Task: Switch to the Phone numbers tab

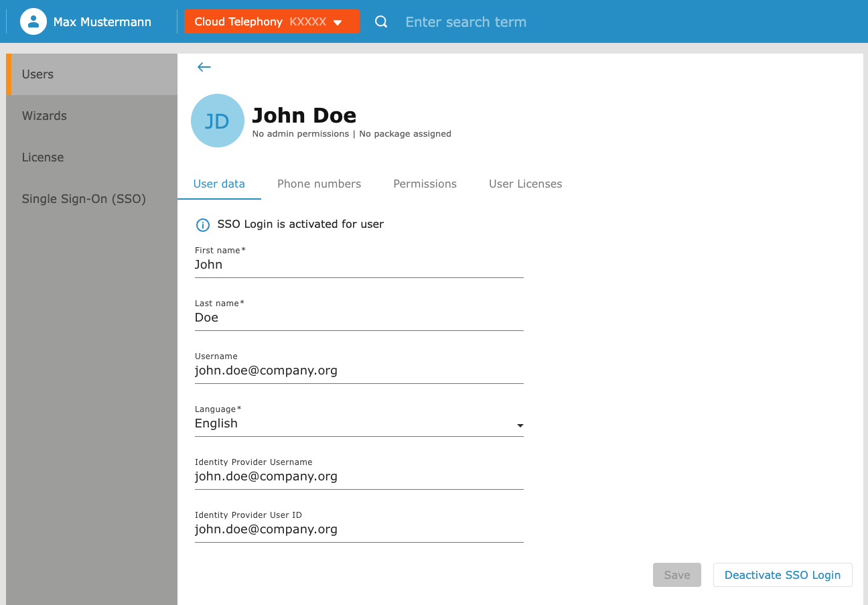Action: 319,184
